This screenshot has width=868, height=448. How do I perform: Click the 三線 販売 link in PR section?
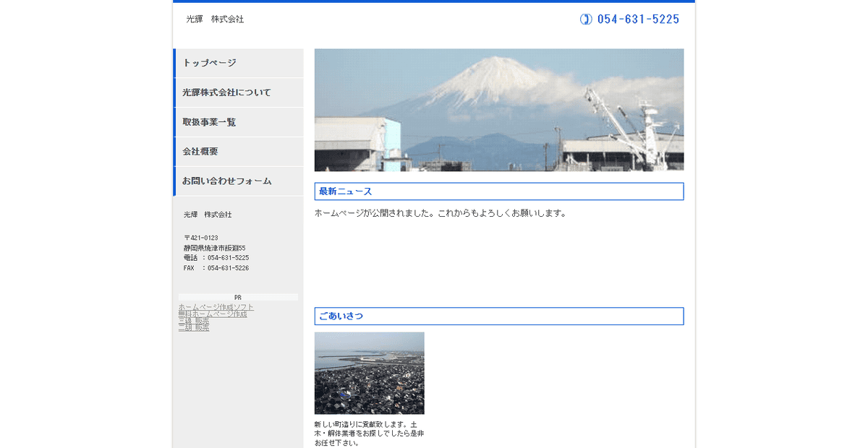tap(193, 321)
